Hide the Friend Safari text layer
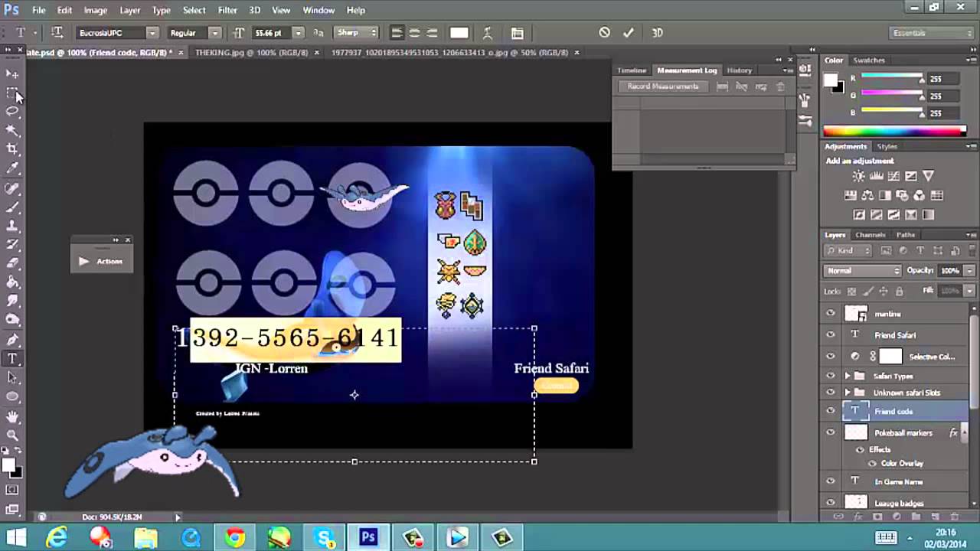This screenshot has width=980, height=551. (x=831, y=335)
